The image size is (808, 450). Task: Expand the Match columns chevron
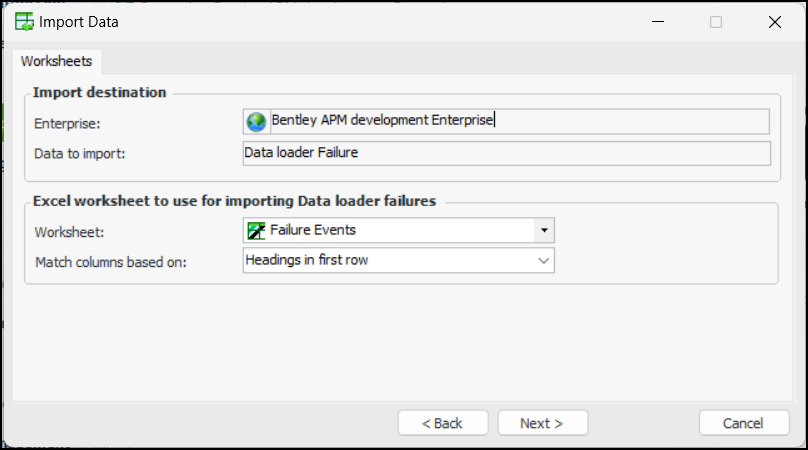(x=544, y=261)
